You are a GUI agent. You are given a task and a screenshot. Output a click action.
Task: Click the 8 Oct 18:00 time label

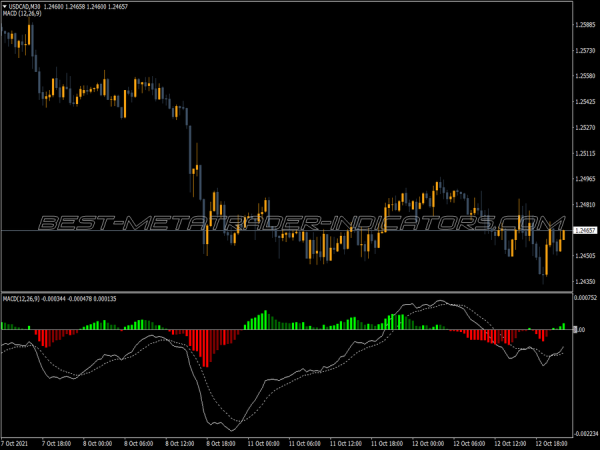(x=221, y=443)
